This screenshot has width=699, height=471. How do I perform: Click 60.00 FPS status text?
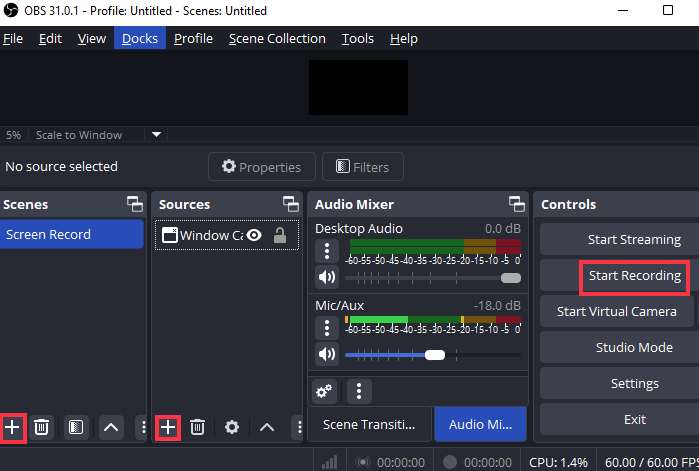pyautogui.click(x=652, y=463)
